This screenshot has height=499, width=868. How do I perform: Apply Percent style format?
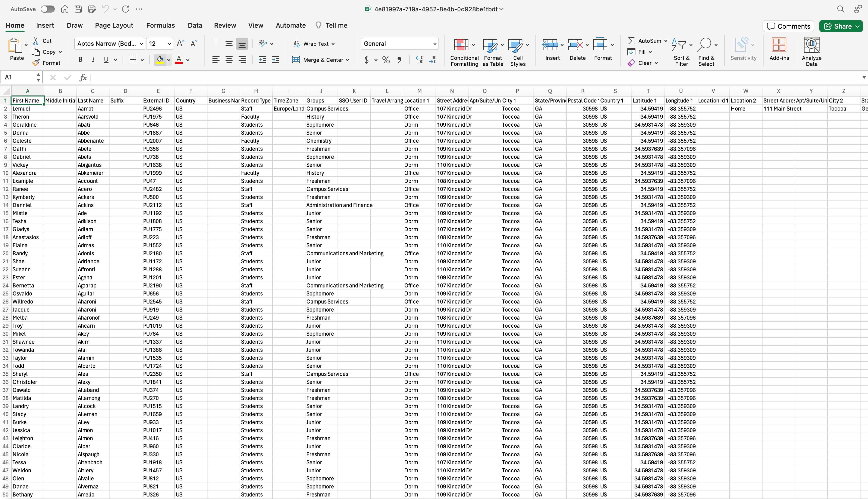point(386,60)
